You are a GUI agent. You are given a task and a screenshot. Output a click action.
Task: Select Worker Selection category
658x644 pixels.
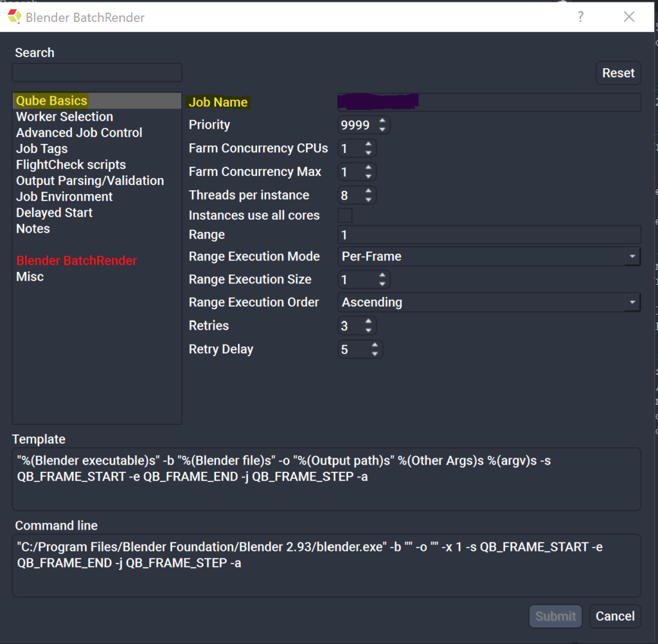point(64,117)
